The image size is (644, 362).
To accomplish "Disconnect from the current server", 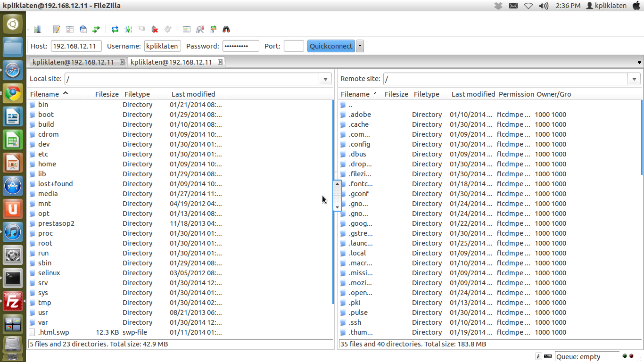I will coord(155,29).
